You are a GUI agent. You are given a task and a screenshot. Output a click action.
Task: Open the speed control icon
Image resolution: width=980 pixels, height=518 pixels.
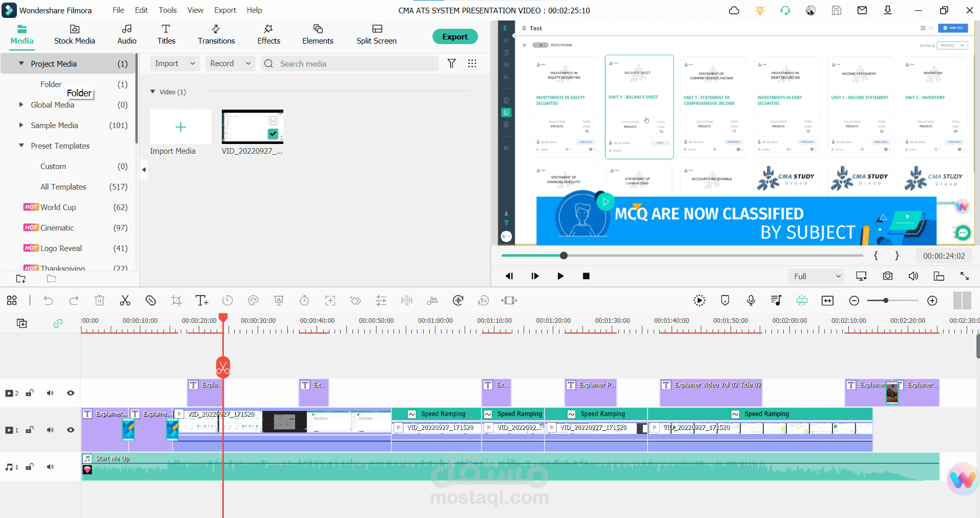pyautogui.click(x=227, y=301)
